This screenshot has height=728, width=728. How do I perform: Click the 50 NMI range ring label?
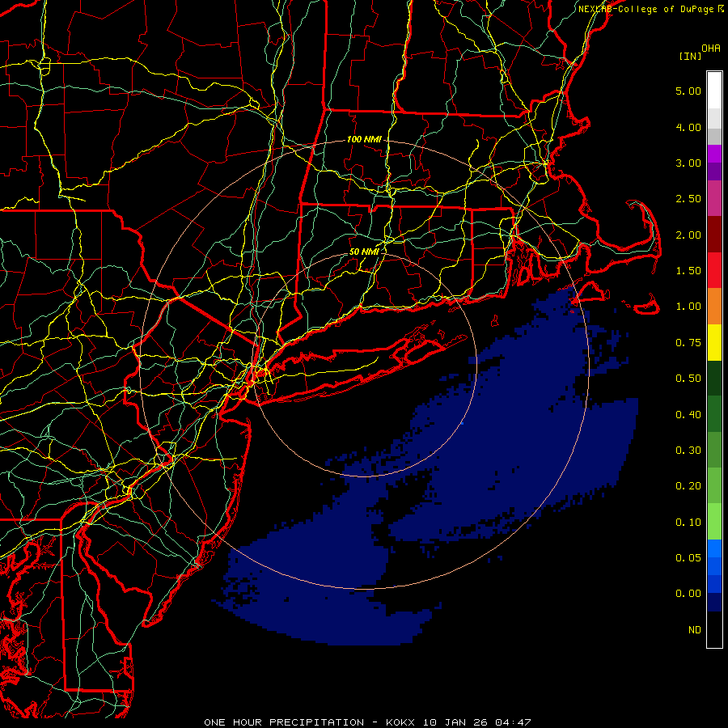tap(364, 252)
